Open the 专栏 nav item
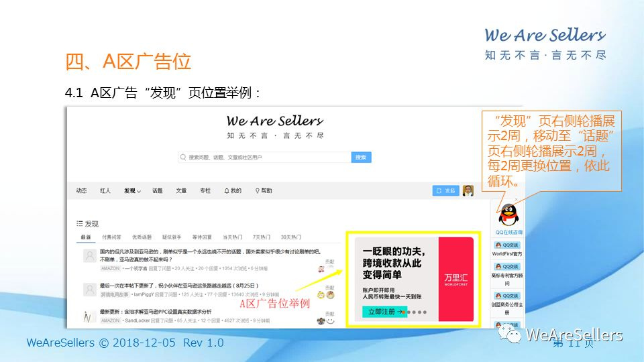The height and width of the screenshot is (362, 644). pyautogui.click(x=205, y=191)
